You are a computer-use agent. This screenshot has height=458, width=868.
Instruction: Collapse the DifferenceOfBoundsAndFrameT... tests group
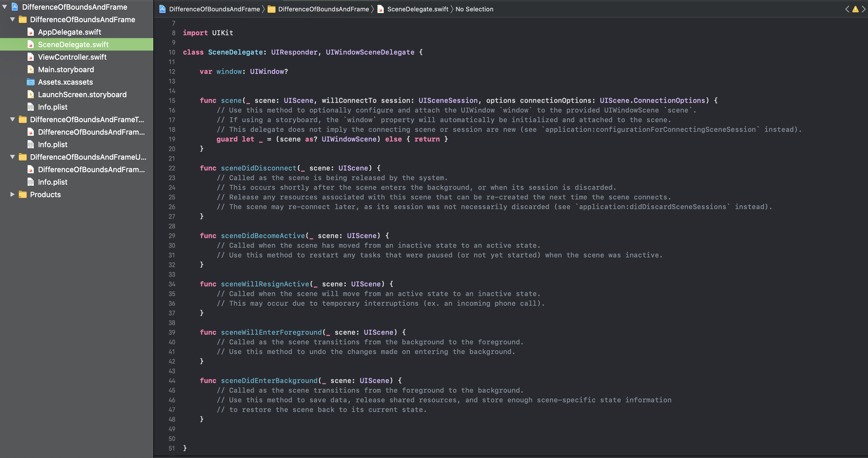[x=12, y=119]
